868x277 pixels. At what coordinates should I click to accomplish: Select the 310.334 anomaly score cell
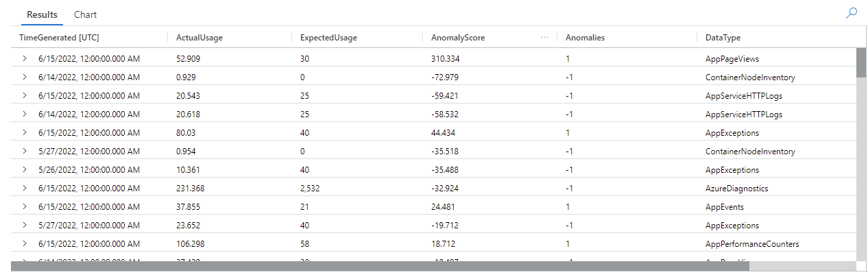tap(446, 59)
